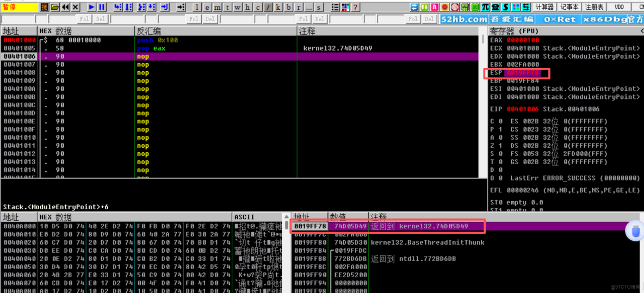Click the 寄存器 (FPU) registers header
This screenshot has width=644, height=293.
click(566, 31)
